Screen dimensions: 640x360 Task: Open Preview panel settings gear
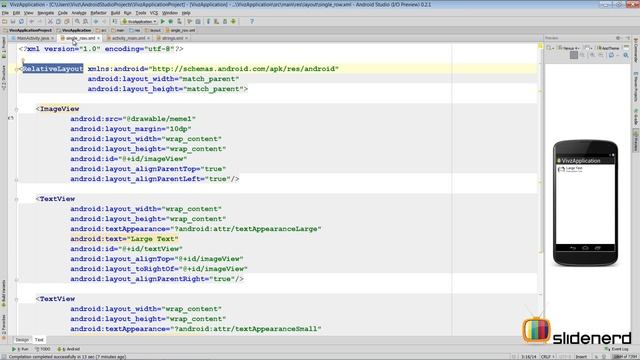[618, 38]
